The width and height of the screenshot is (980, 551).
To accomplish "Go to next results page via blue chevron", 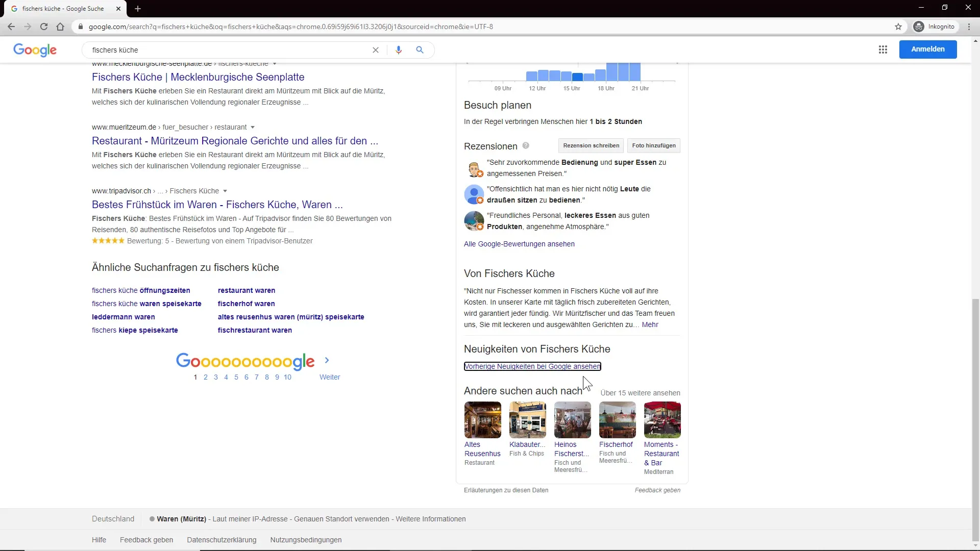I will pyautogui.click(x=327, y=360).
